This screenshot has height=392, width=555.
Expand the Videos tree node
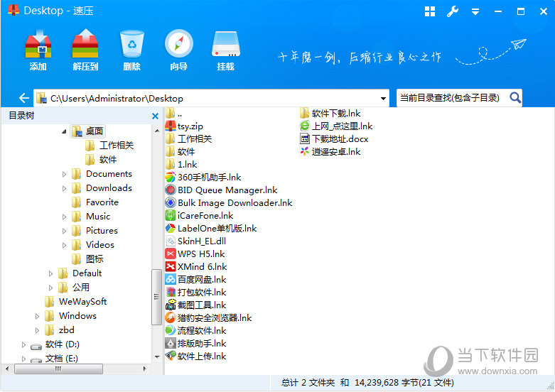click(x=64, y=245)
